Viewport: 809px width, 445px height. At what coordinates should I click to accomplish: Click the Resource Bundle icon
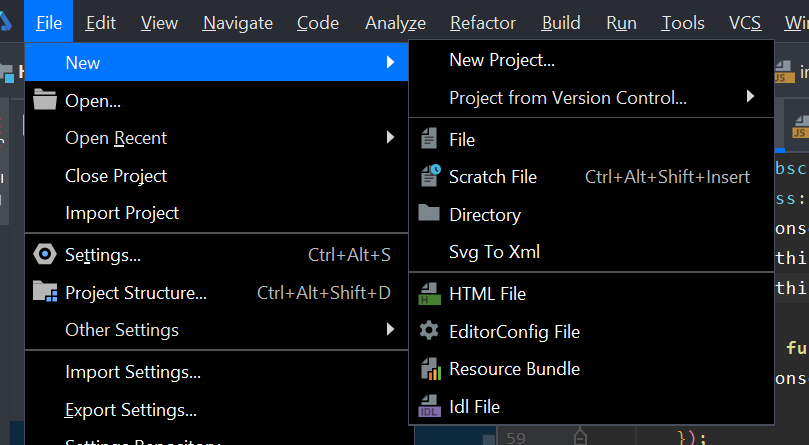[x=430, y=369]
